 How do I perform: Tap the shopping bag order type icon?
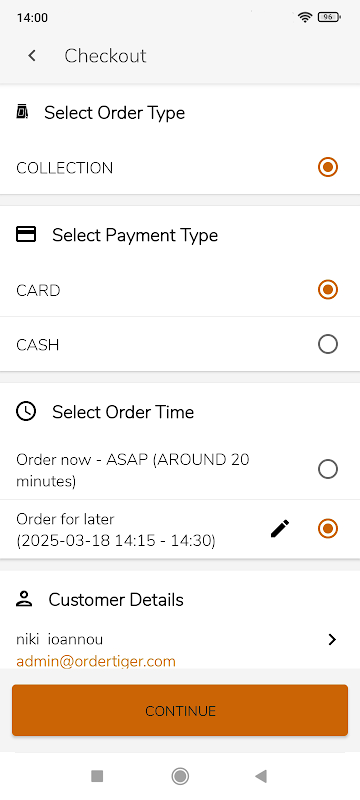tap(22, 112)
